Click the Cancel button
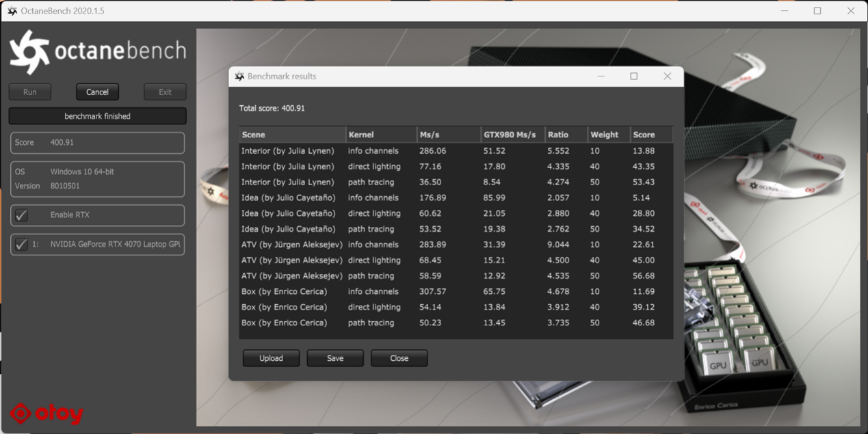This screenshot has width=868, height=434. click(x=97, y=92)
